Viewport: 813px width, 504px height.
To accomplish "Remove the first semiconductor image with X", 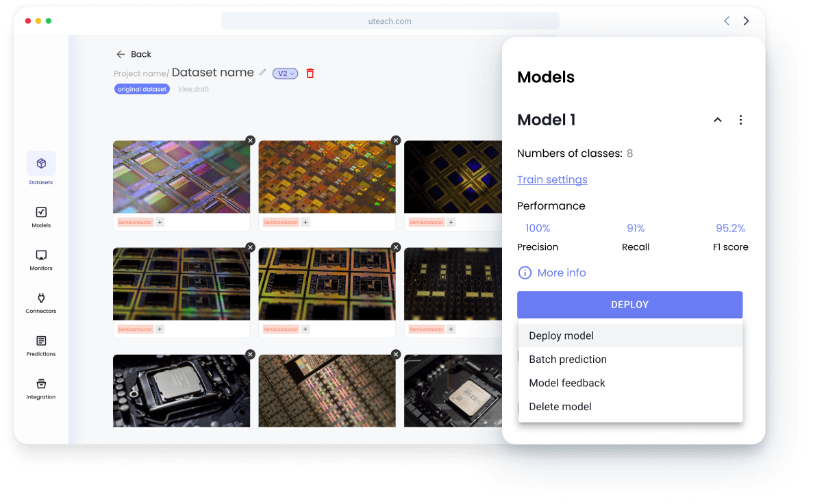I will [250, 140].
